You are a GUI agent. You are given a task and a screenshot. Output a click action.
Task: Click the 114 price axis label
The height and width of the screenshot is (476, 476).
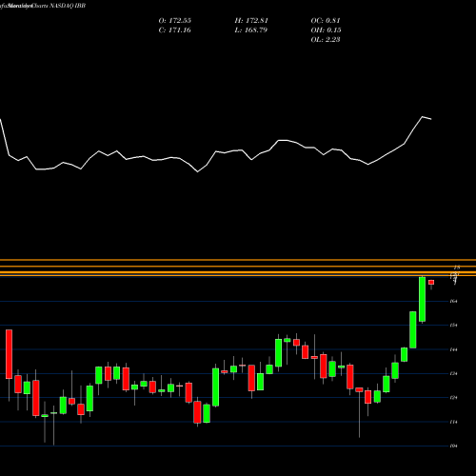454,422
